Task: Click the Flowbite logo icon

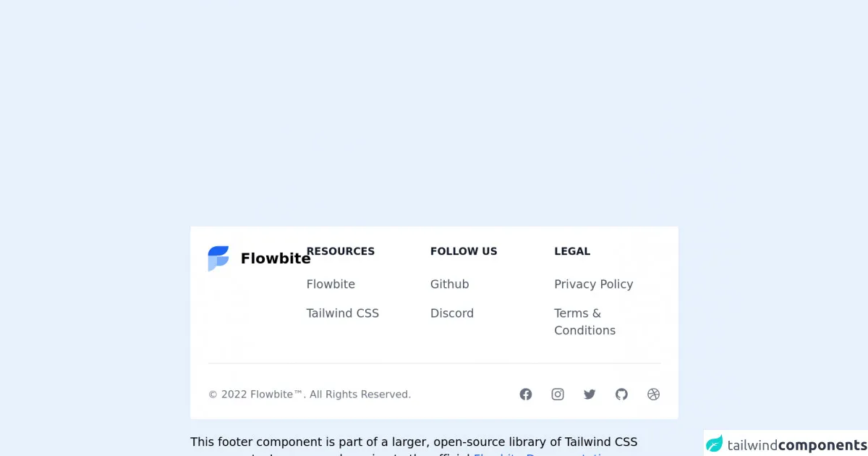Action: (x=218, y=258)
